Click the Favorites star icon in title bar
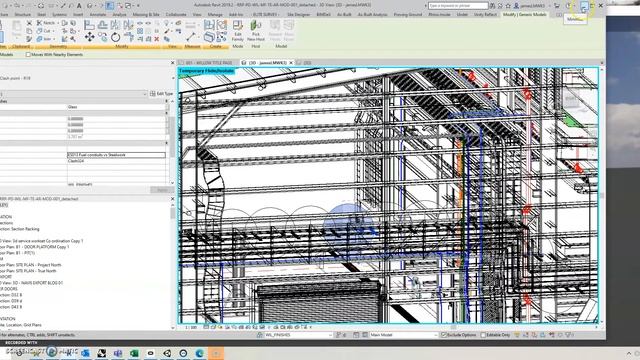Image resolution: width=640 pixels, height=360 pixels. tap(508, 6)
